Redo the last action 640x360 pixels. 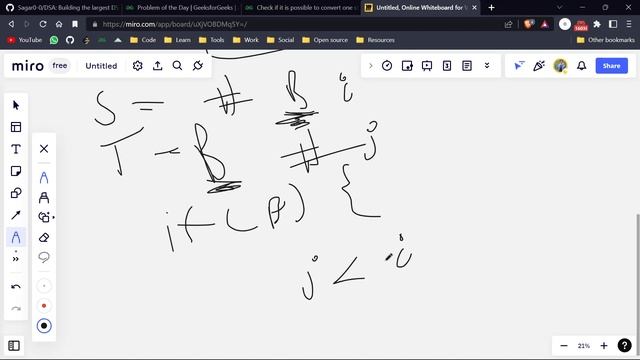pos(16,309)
